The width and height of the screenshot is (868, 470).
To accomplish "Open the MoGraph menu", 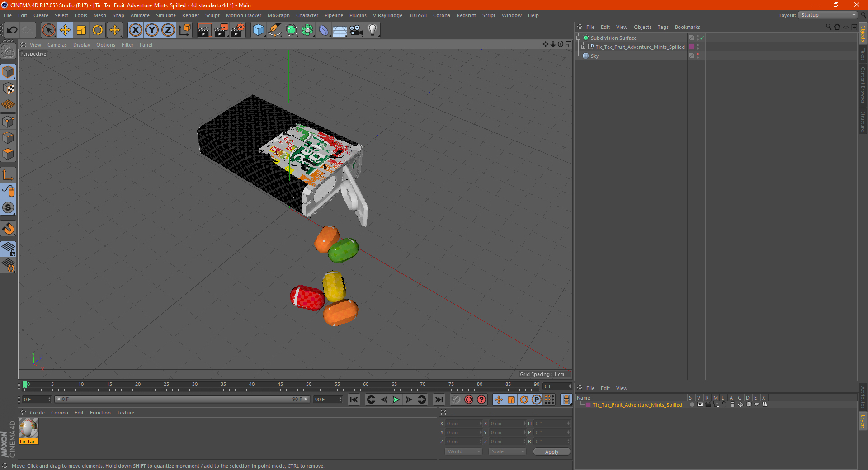I will point(278,15).
